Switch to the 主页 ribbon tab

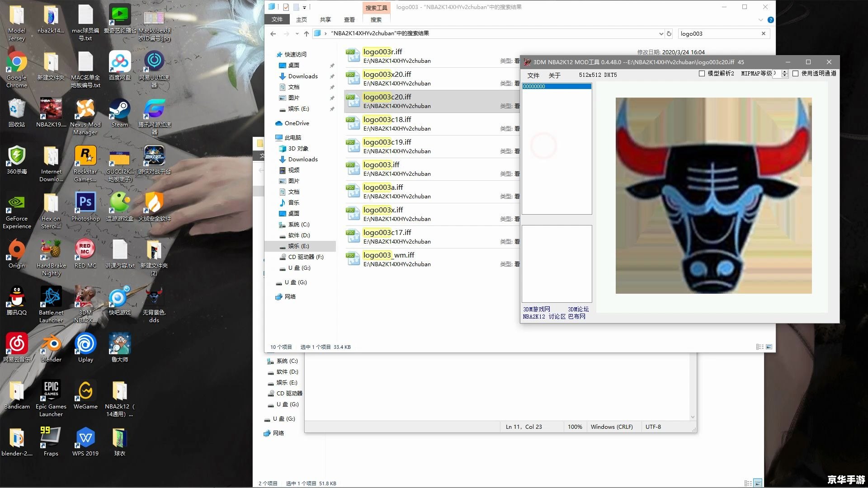(x=302, y=19)
